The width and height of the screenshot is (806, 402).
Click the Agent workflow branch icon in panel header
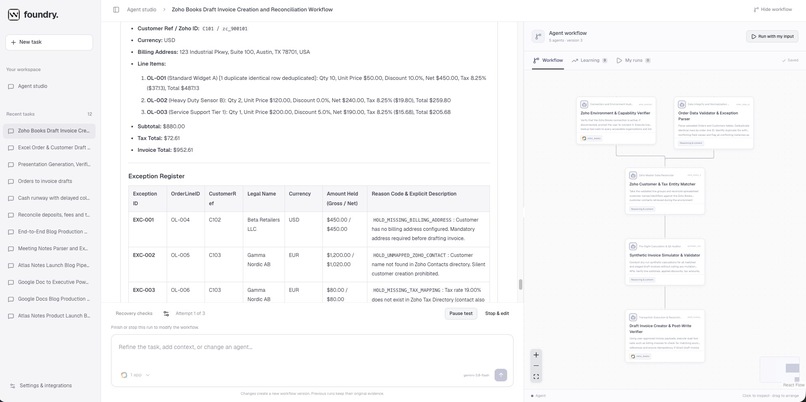point(538,36)
